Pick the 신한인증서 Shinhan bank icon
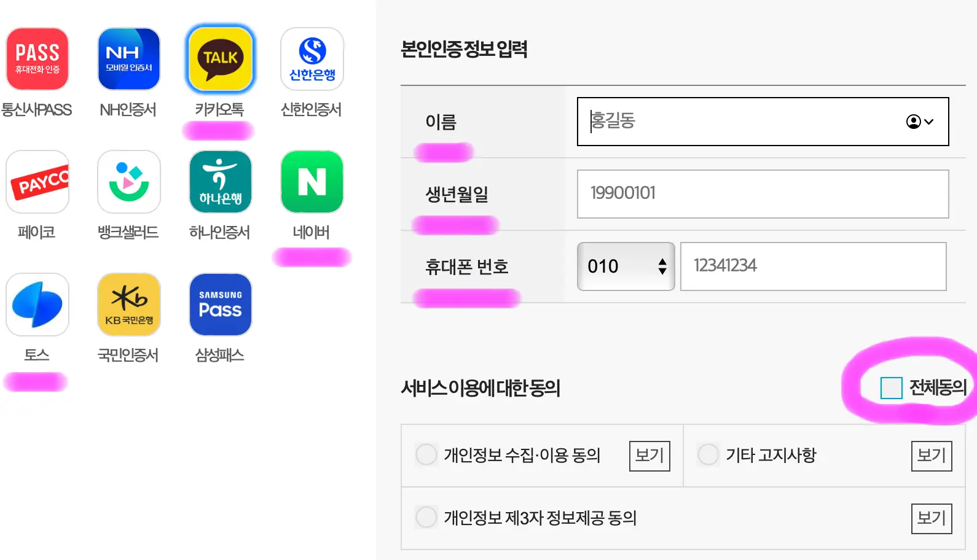The width and height of the screenshot is (977, 560). click(x=312, y=59)
